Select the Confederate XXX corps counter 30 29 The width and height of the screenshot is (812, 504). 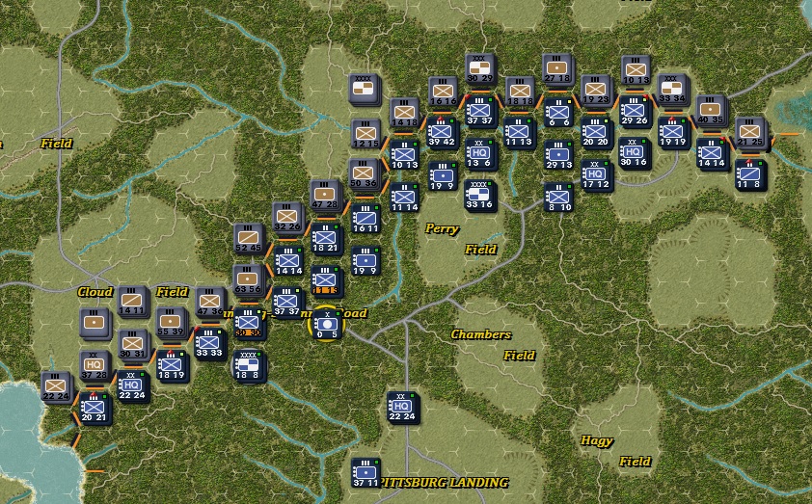coord(479,68)
